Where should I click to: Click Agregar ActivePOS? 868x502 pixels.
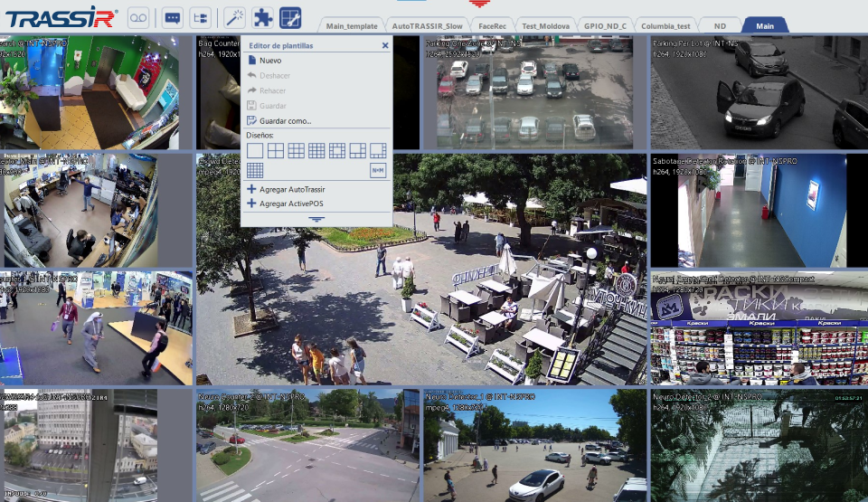coord(290,204)
